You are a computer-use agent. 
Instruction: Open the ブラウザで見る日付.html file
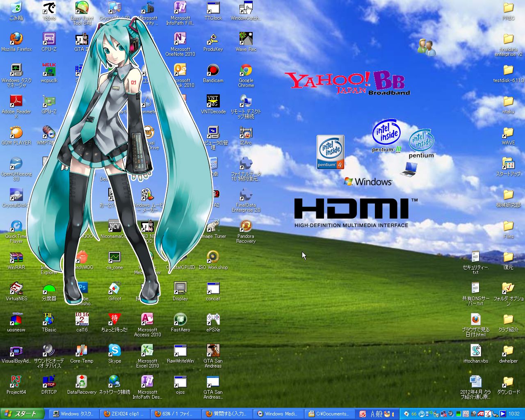click(x=476, y=325)
